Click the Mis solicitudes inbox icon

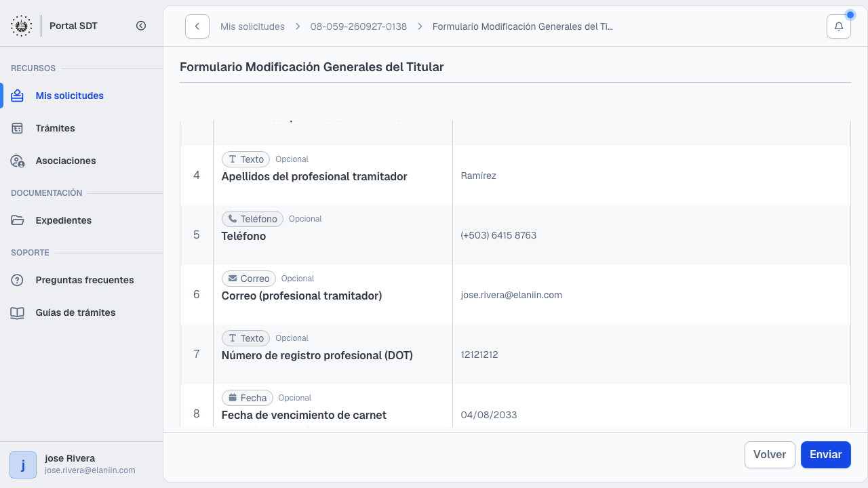point(18,96)
